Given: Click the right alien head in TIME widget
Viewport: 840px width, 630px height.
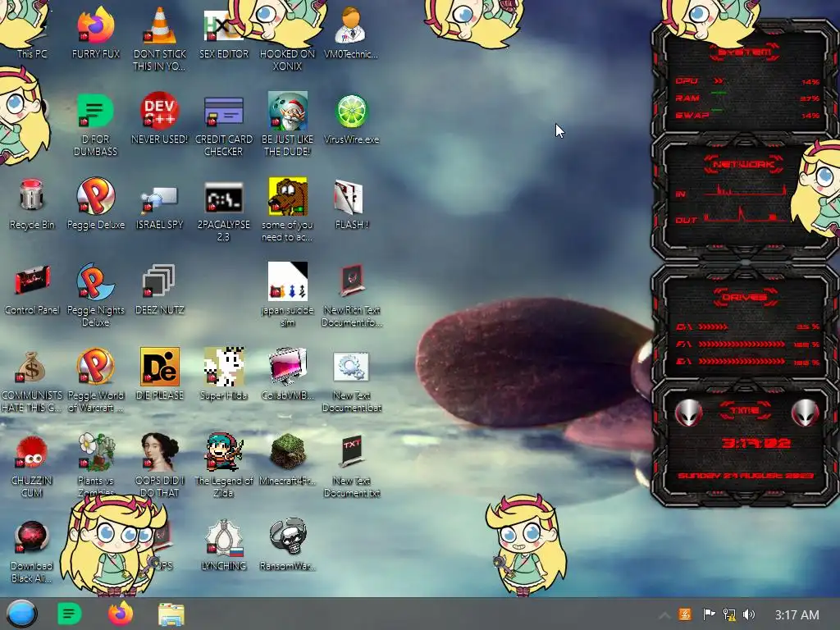Looking at the screenshot, I should click(x=805, y=412).
